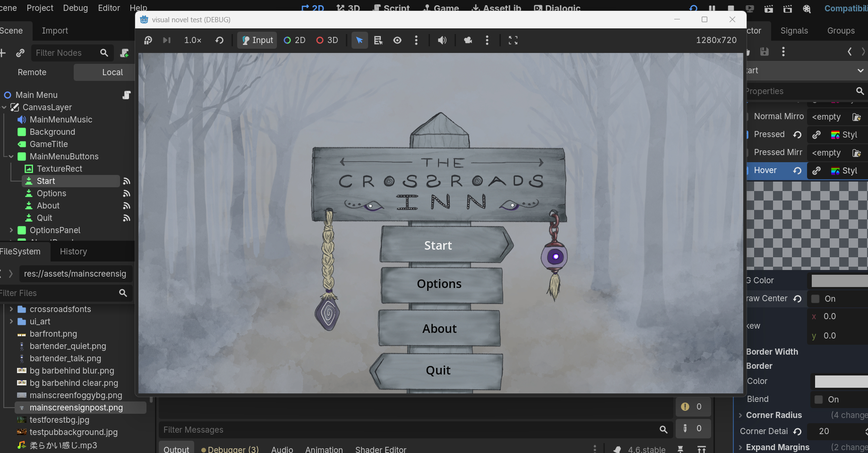Enable the Blend On checkbox

point(818,400)
